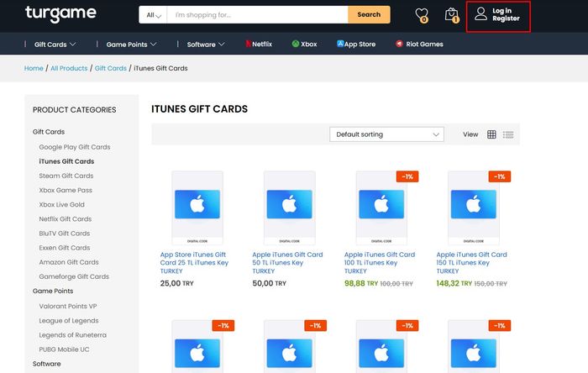Go to Gift Cards breadcrumb
This screenshot has height=373, width=588.
tap(111, 68)
